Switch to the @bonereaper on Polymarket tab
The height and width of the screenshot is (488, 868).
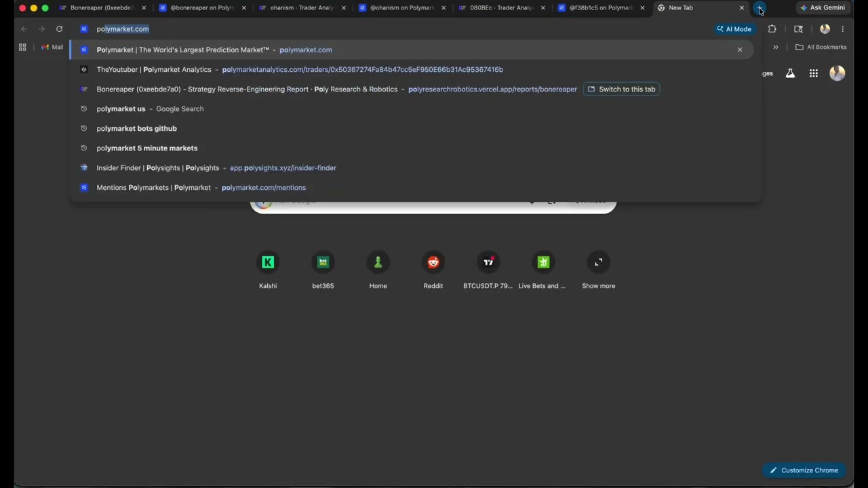pos(201,8)
